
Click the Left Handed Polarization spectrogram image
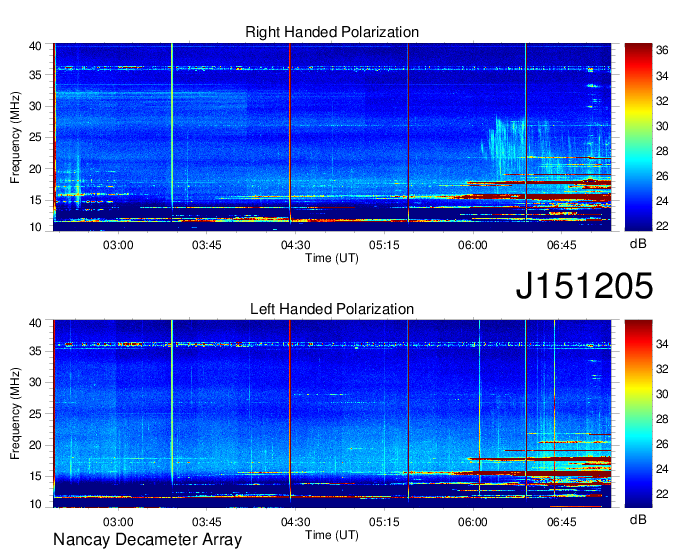coord(332,414)
